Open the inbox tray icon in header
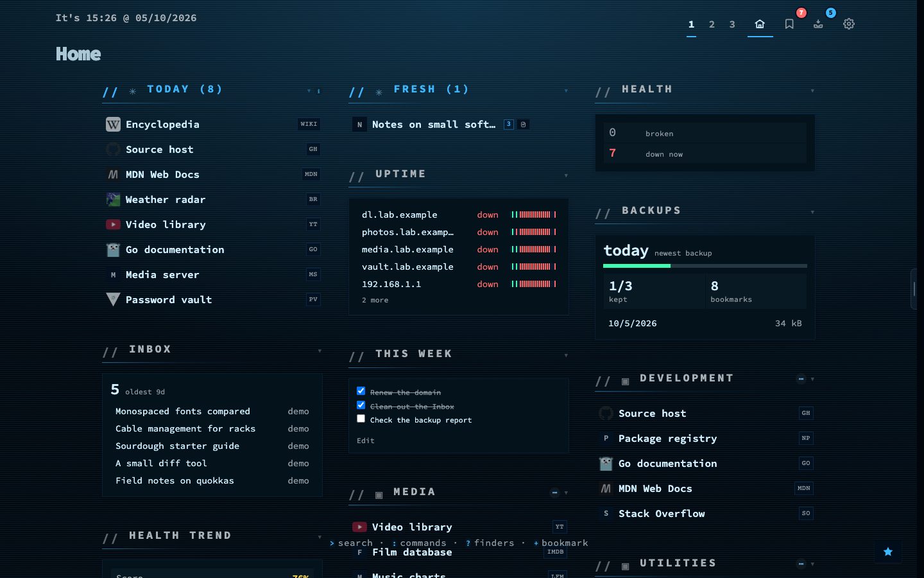 click(818, 24)
